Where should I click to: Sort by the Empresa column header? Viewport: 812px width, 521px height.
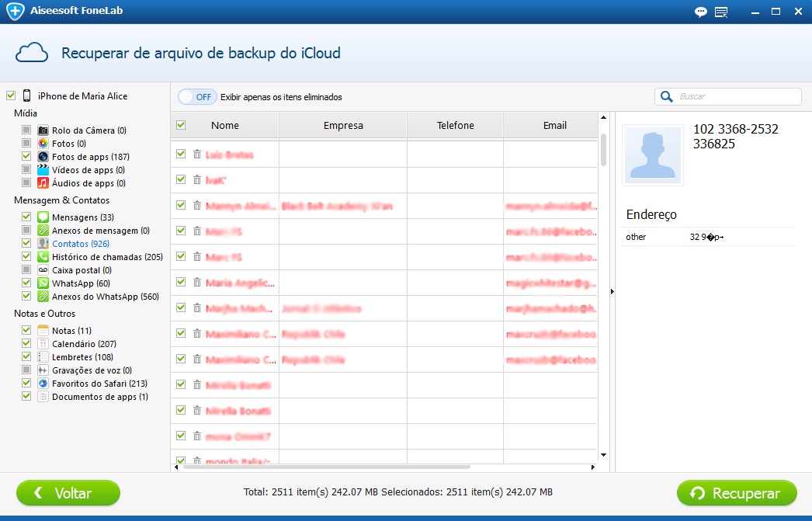click(343, 125)
